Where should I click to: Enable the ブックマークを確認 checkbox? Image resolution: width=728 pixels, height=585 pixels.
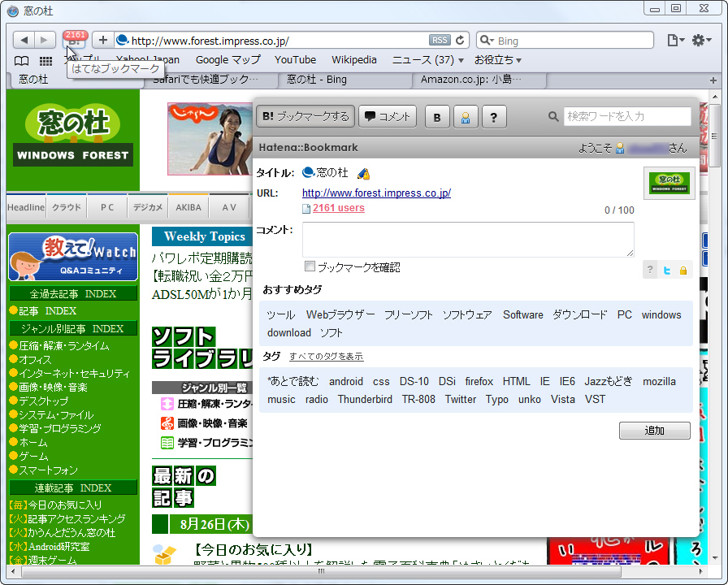pos(310,266)
